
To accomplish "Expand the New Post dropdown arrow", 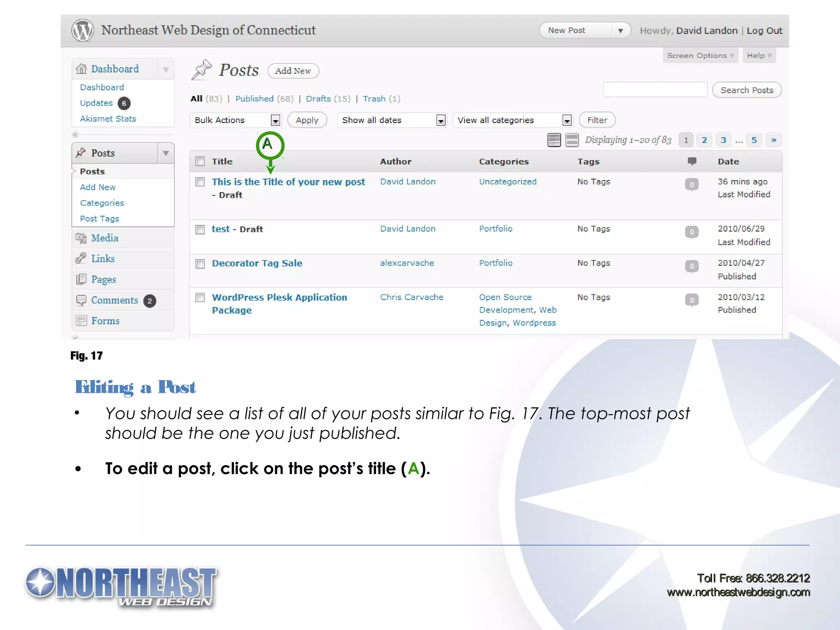I will click(x=621, y=31).
